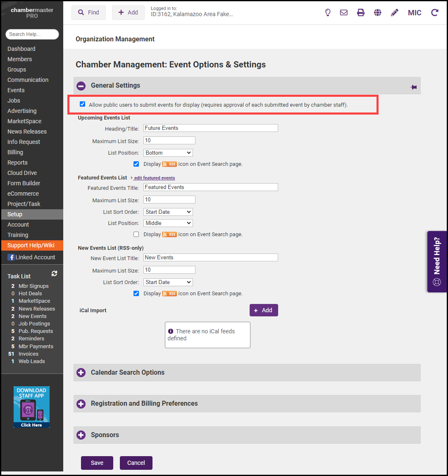
Task: Click the Featured Events Title input field
Action: pos(211,187)
